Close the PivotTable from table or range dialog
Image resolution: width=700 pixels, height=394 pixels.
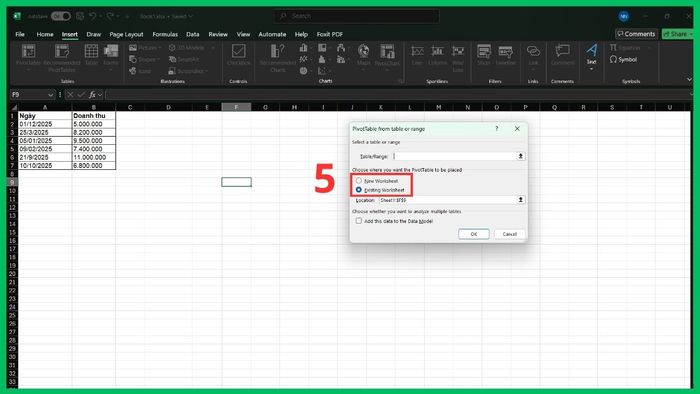(517, 129)
